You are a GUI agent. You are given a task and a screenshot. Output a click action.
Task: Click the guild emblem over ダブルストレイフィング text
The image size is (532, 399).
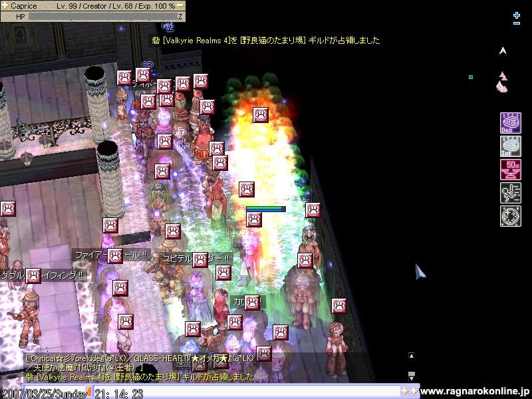tap(33, 276)
